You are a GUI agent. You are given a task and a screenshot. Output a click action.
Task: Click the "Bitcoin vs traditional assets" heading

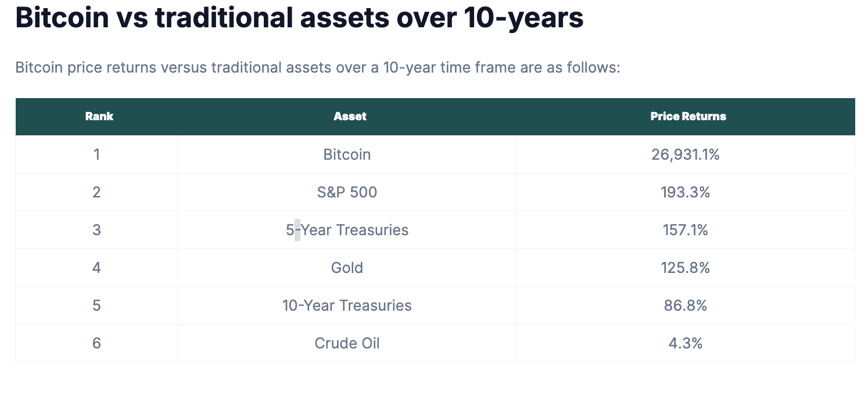coord(299,18)
